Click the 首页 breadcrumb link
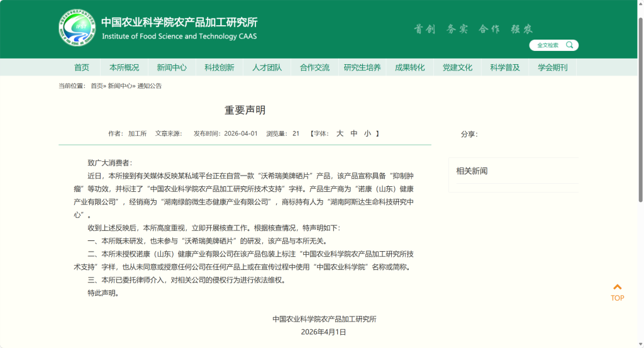644x348 pixels. pyautogui.click(x=96, y=86)
